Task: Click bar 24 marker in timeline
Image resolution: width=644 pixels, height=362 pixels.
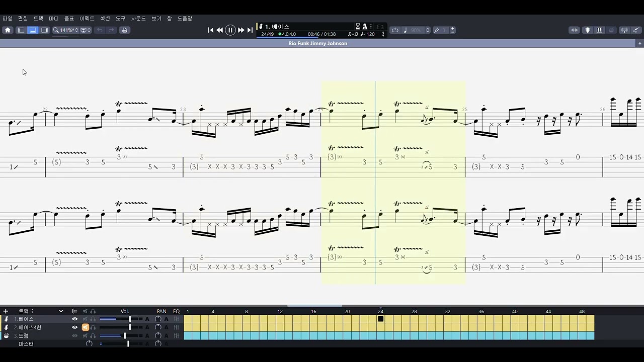Action: click(381, 319)
